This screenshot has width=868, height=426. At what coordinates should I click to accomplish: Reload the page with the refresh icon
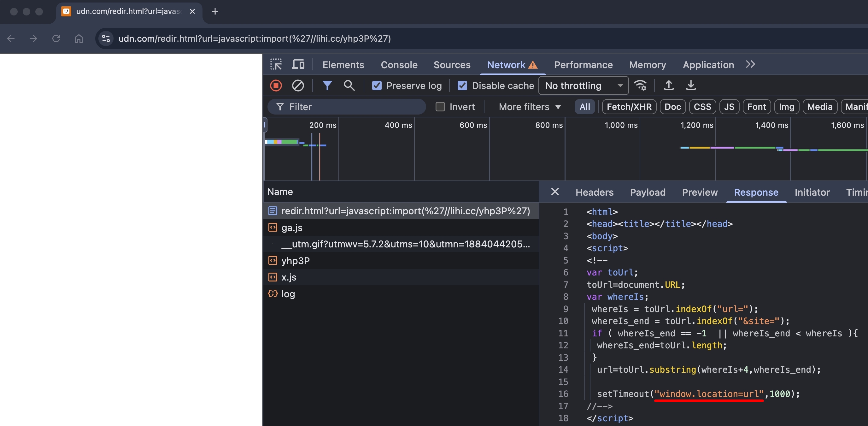click(x=56, y=38)
